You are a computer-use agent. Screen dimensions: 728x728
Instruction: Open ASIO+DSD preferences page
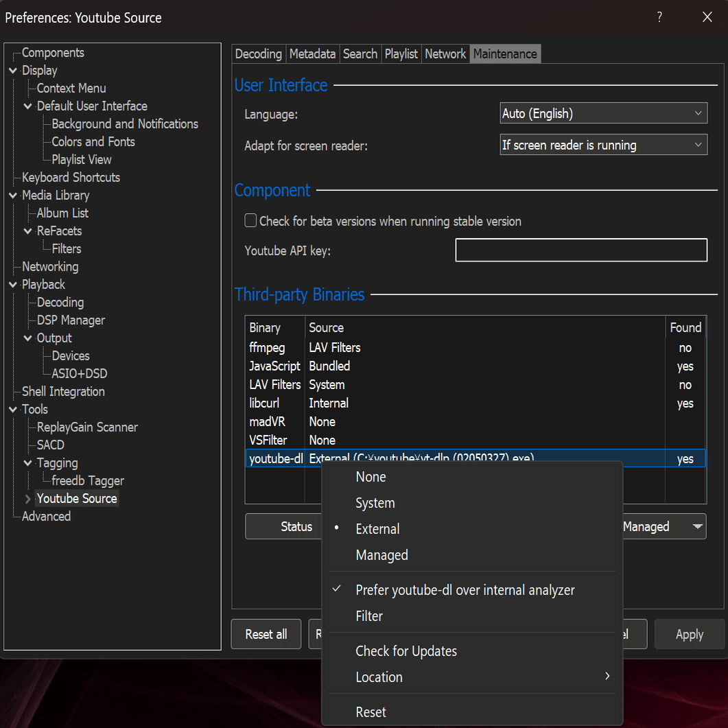click(x=80, y=374)
